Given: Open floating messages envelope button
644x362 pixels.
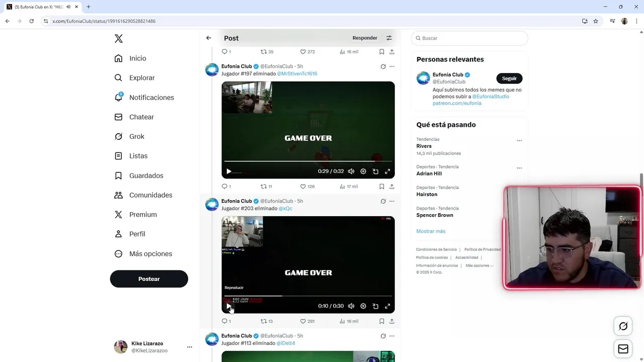Looking at the screenshot, I should click(x=623, y=349).
